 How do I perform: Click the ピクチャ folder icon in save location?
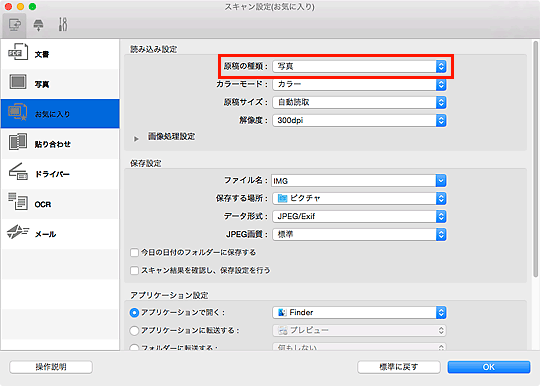[x=282, y=198]
